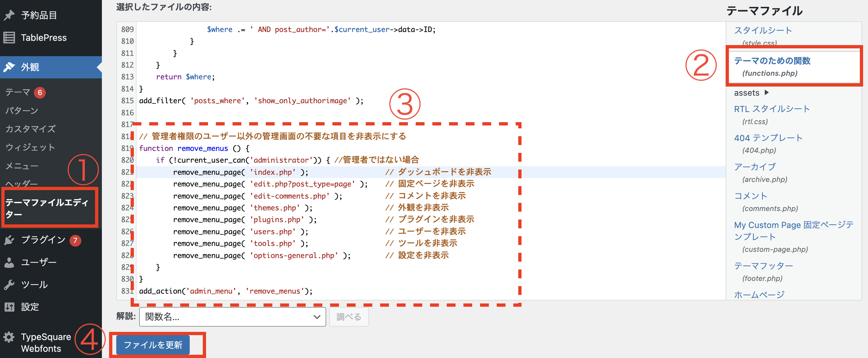
Task: Click the pushpin icon next to 予約品目
Action: pos(9,15)
